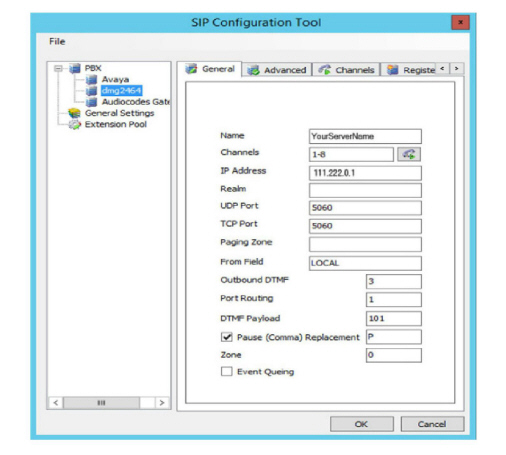
Task: Click the General tab icon
Action: [191, 69]
